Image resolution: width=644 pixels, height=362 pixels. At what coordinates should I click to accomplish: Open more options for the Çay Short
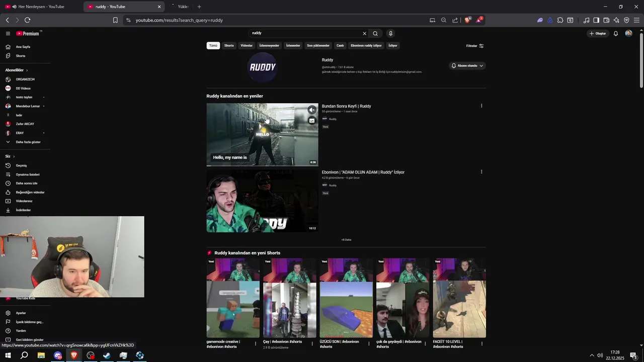point(312,344)
